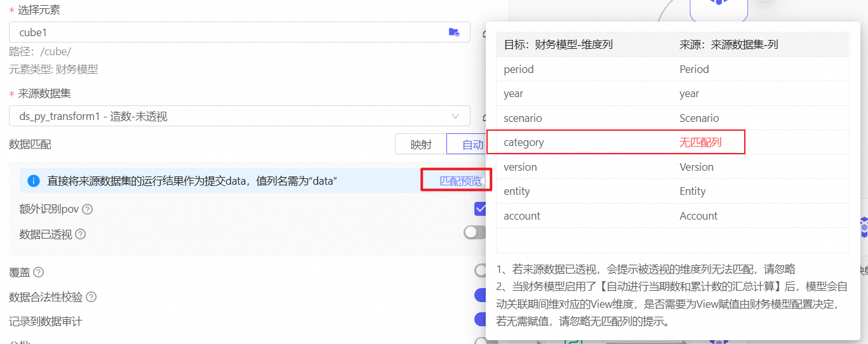Click the folder picker icon in the cube1 field

(x=453, y=32)
